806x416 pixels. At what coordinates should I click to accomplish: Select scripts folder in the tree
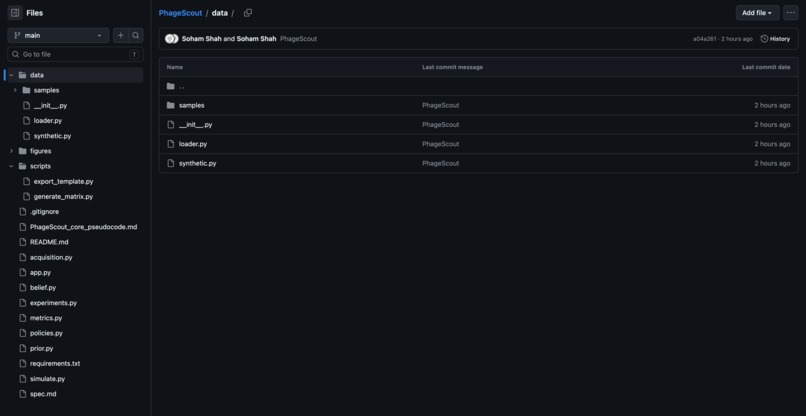click(40, 166)
